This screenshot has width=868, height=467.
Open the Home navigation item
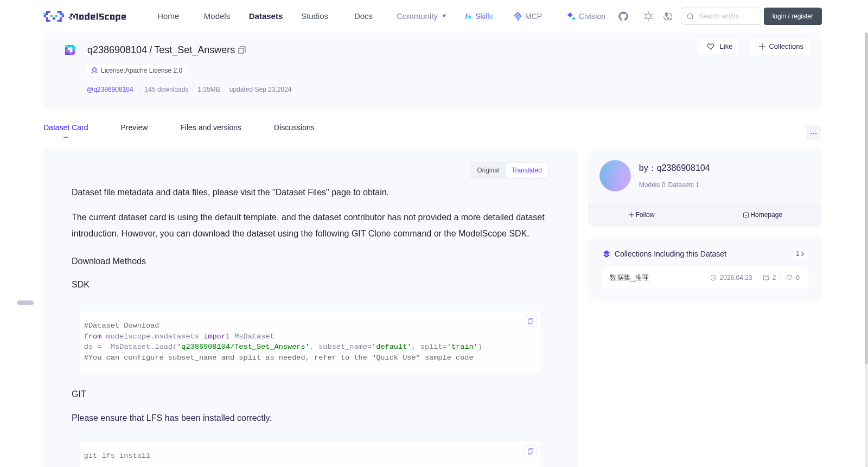point(168,16)
